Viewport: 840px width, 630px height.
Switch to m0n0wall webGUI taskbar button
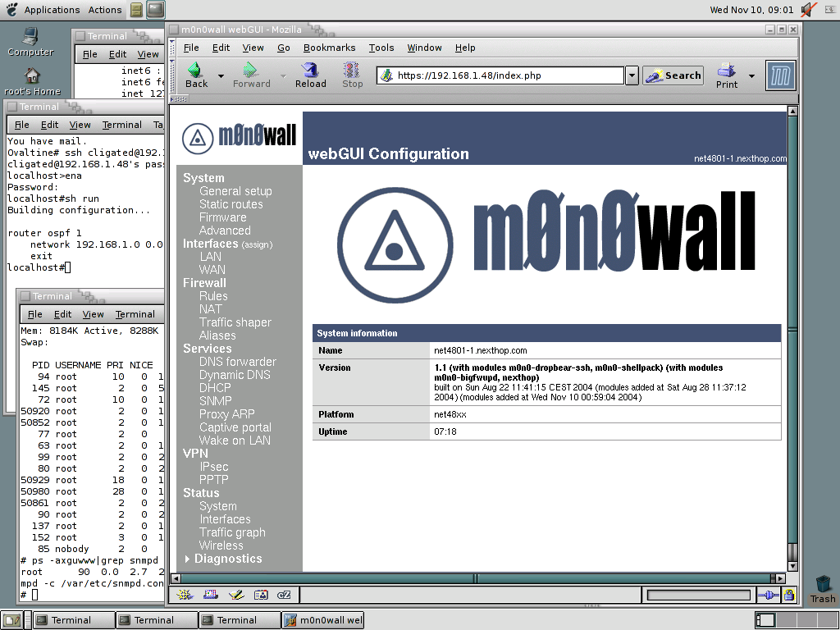coord(323,620)
